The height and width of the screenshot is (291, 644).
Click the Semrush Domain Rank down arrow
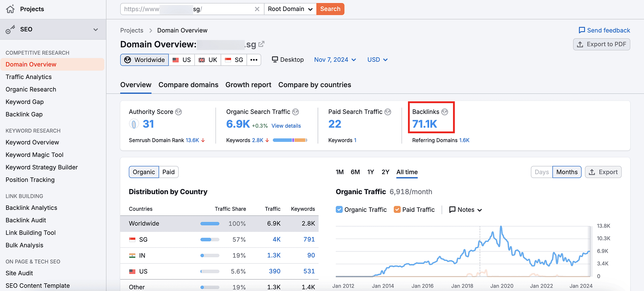click(203, 140)
